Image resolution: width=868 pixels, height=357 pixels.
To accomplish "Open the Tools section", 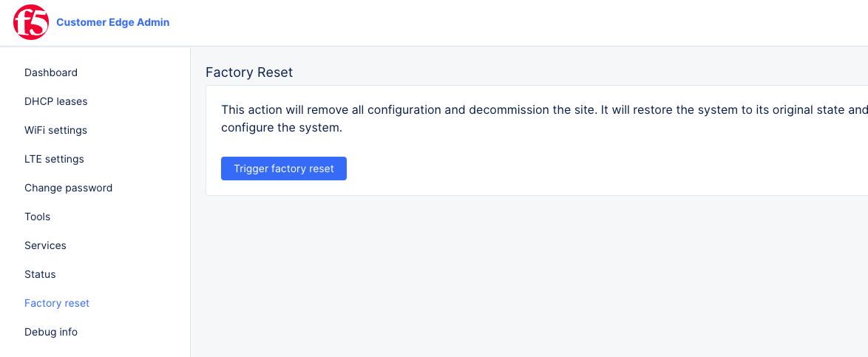I will (x=37, y=217).
